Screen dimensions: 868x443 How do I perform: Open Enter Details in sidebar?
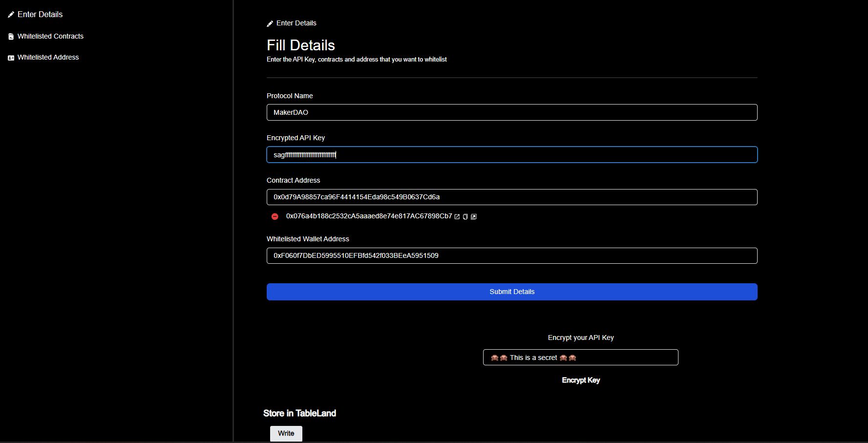(x=40, y=15)
